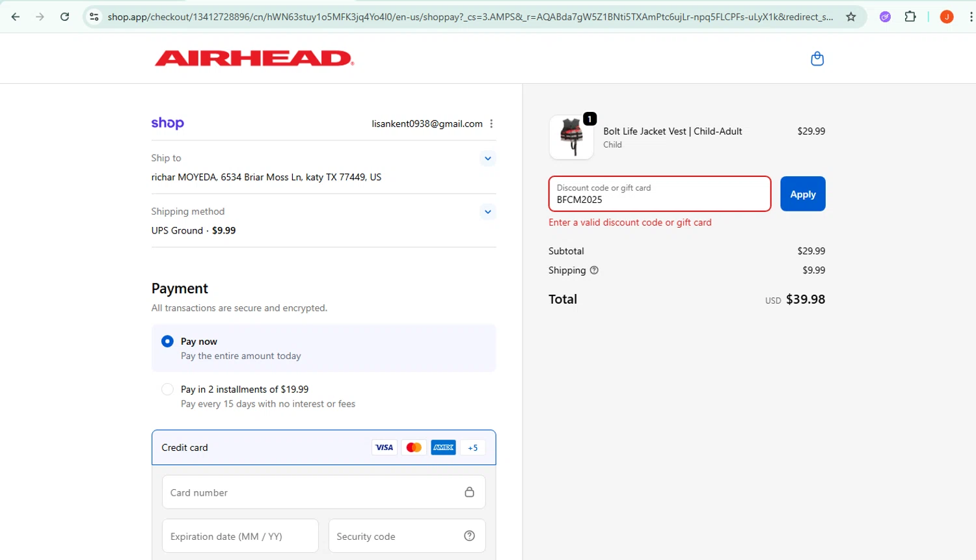Reload the checkout page
Viewport: 976px width, 560px height.
click(64, 17)
